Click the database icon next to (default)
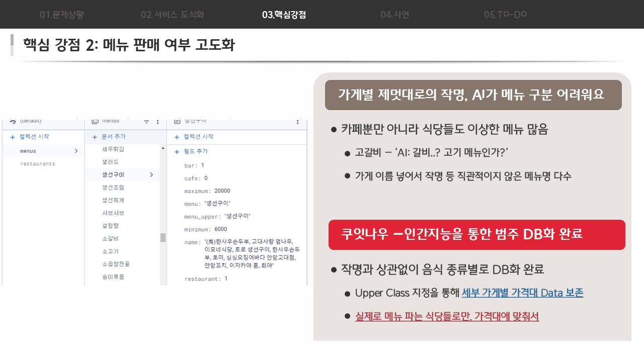 (13, 121)
